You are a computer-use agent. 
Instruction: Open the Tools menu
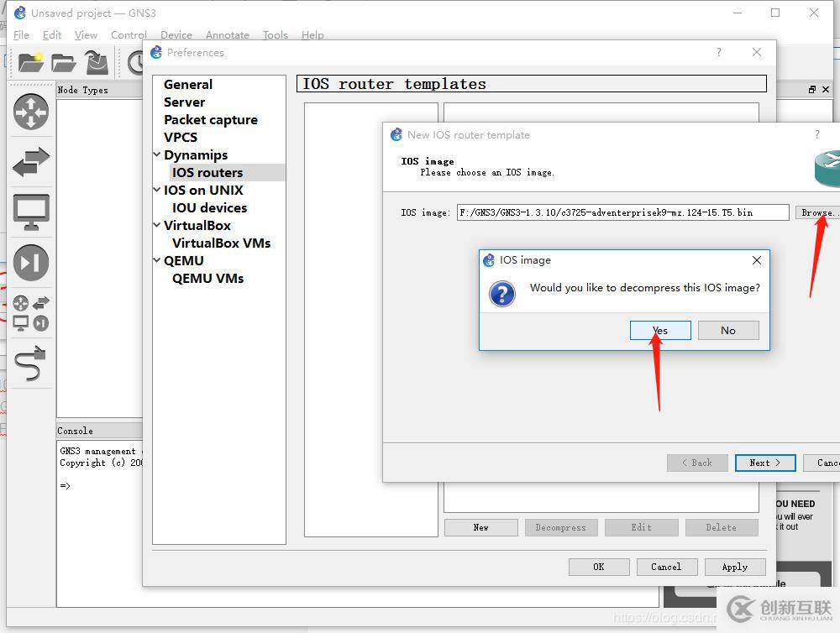(276, 34)
